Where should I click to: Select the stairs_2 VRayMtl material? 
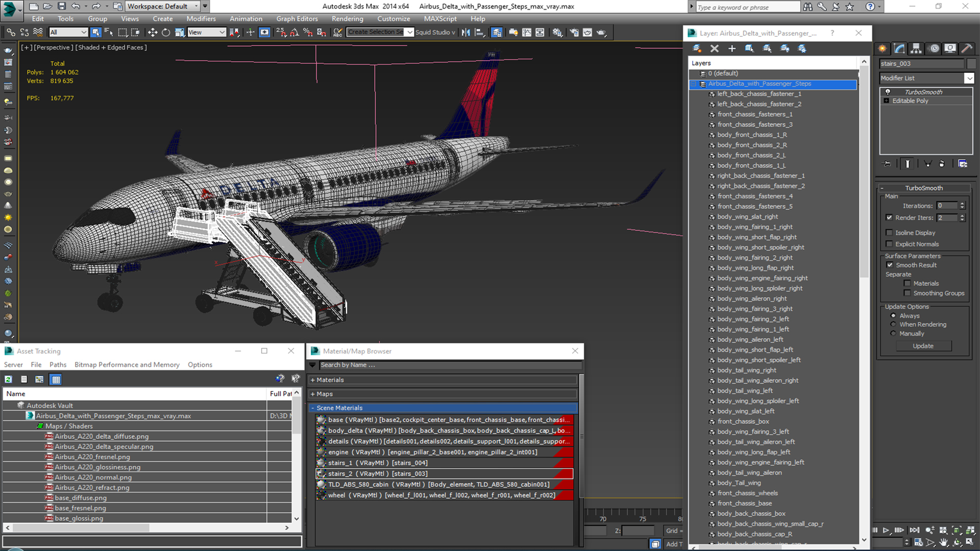(x=444, y=474)
